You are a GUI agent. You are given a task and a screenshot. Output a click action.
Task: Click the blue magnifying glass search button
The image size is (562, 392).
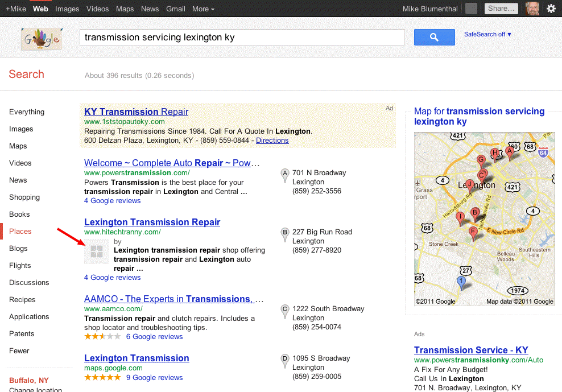tap(434, 38)
